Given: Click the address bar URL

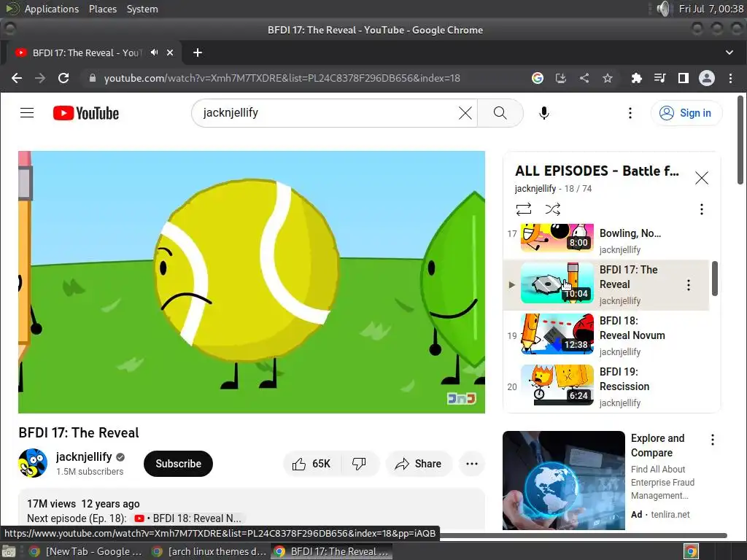Looking at the screenshot, I should pyautogui.click(x=282, y=78).
